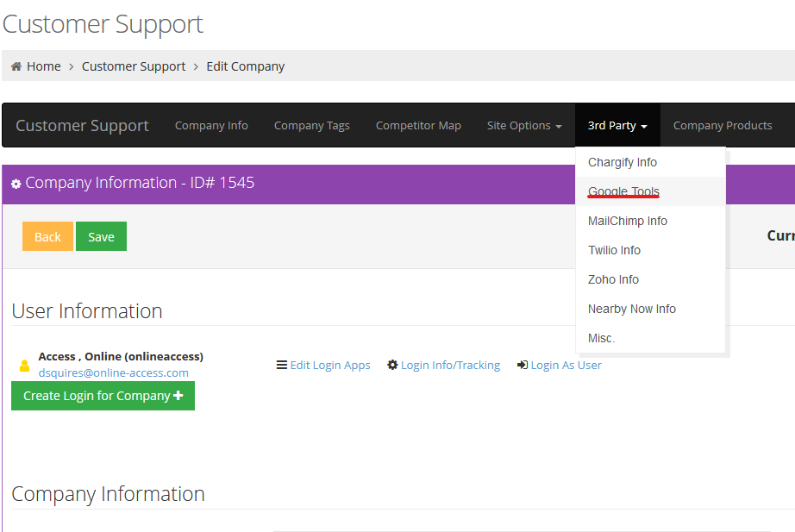The width and height of the screenshot is (795, 532).
Task: Open Google Tools menu entry
Action: pos(623,191)
